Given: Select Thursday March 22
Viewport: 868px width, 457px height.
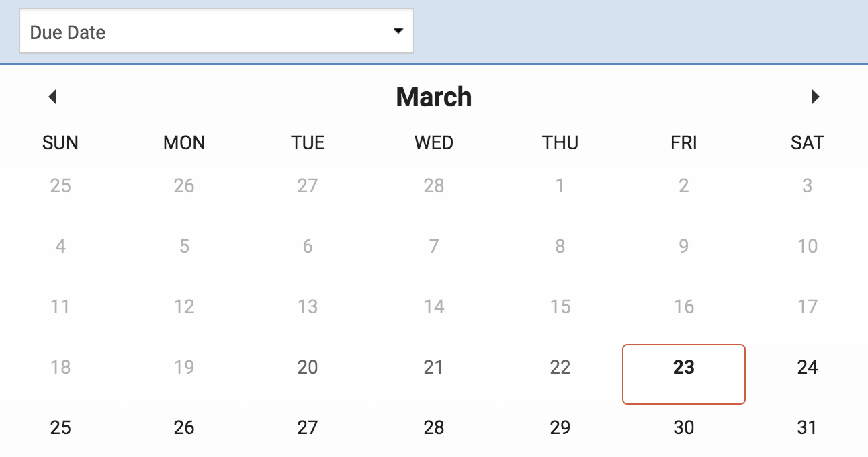Looking at the screenshot, I should [x=560, y=367].
